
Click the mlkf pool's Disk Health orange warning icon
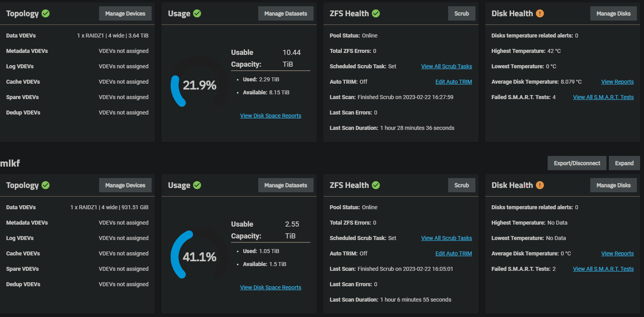tap(540, 185)
